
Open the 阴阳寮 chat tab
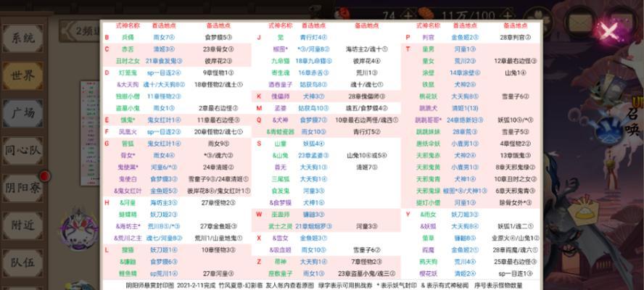[23, 188]
